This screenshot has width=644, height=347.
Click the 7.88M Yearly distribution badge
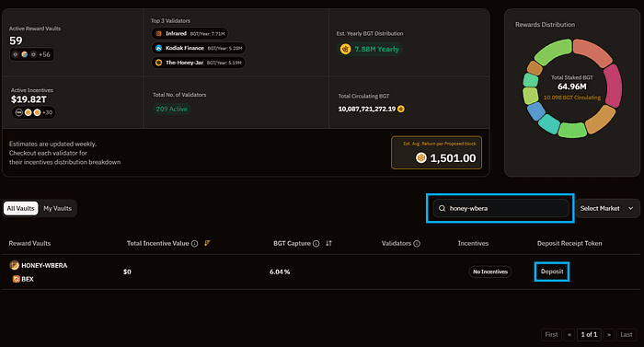(370, 49)
